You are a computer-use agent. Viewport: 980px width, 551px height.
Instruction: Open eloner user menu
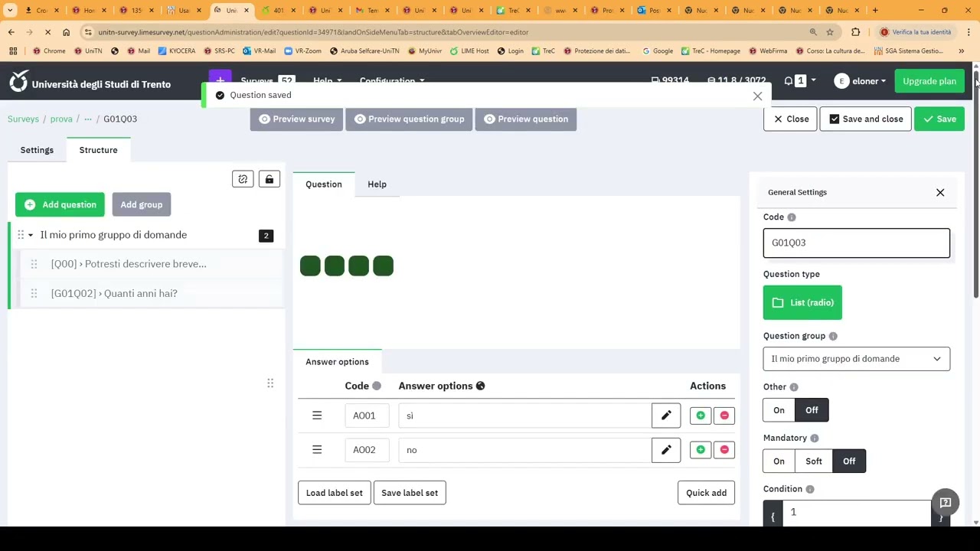point(860,81)
